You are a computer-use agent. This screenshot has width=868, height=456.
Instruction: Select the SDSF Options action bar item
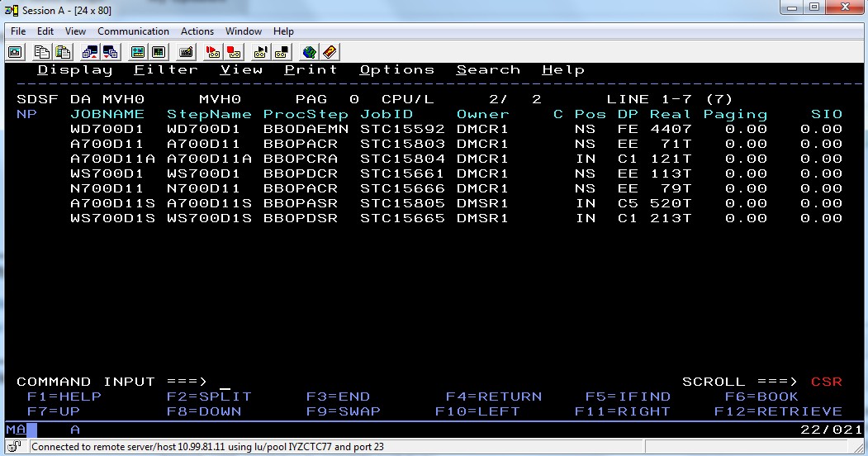pyautogui.click(x=397, y=69)
